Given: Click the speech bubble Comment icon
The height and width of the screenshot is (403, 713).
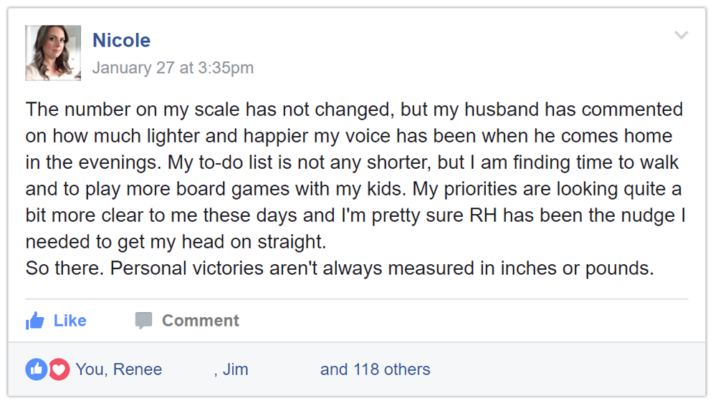Looking at the screenshot, I should coord(144,321).
